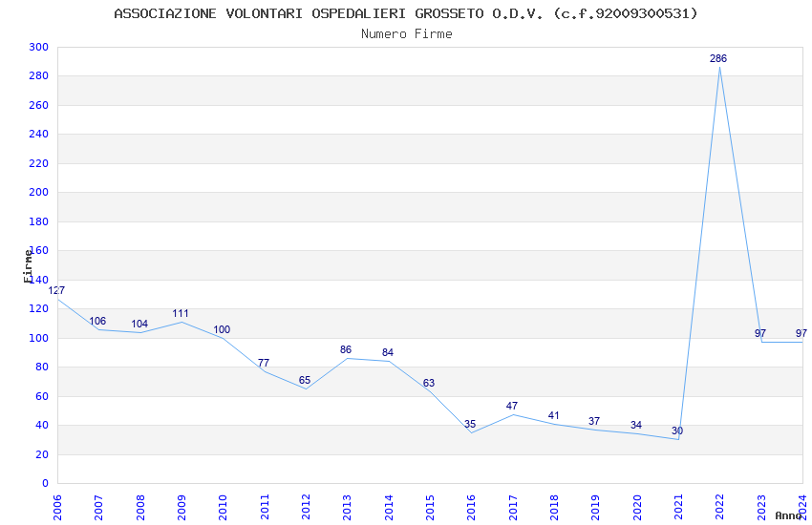Click the subtitle Numero Firme
812x525 pixels.
(407, 33)
